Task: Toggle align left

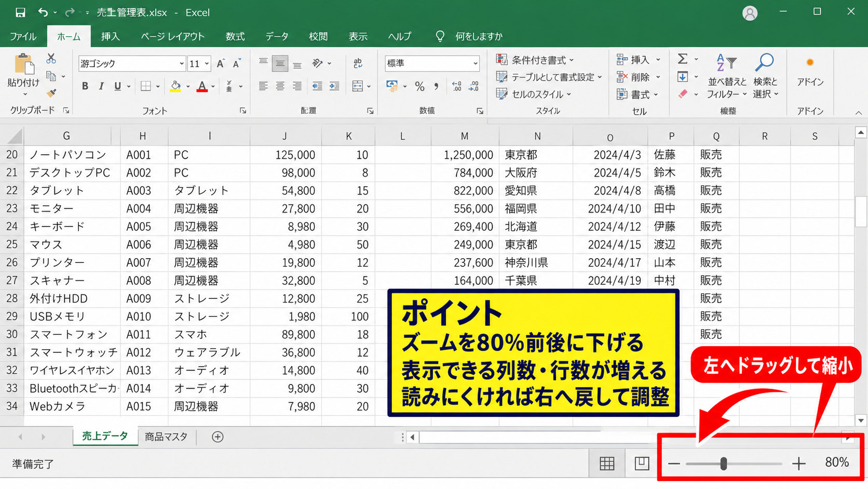Action: [263, 86]
